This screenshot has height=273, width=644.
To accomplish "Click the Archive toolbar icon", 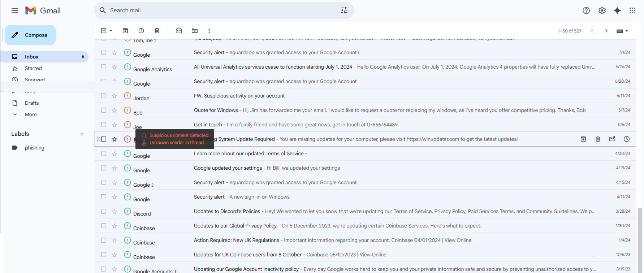I will [x=125, y=31].
